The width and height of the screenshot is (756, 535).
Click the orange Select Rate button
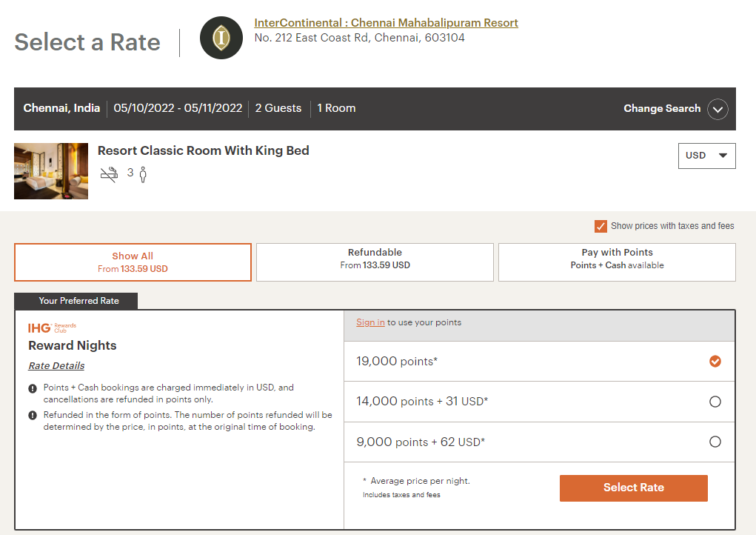(634, 488)
